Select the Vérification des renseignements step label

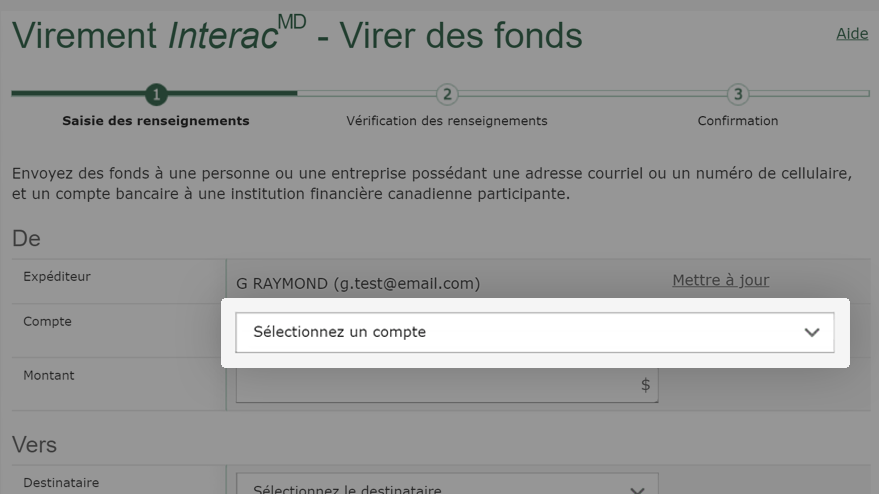coord(447,121)
